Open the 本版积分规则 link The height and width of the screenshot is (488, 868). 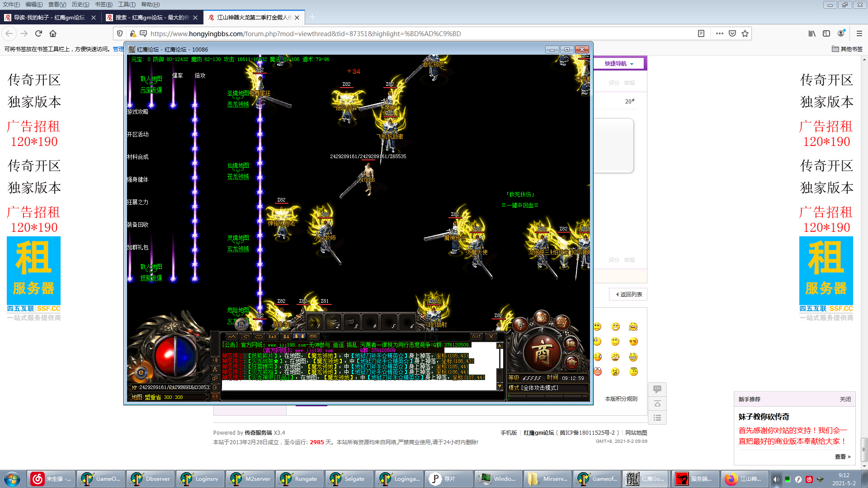(621, 399)
